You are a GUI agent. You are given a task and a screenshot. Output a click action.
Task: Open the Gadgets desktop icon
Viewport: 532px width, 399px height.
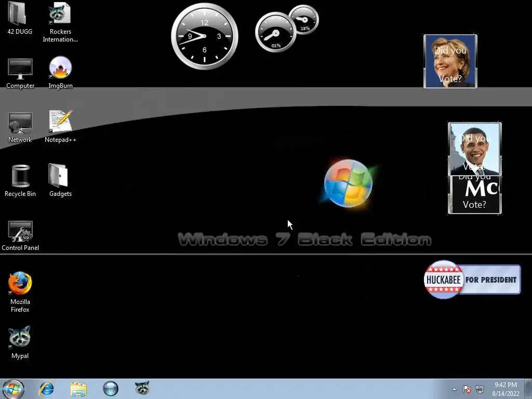[x=60, y=180]
